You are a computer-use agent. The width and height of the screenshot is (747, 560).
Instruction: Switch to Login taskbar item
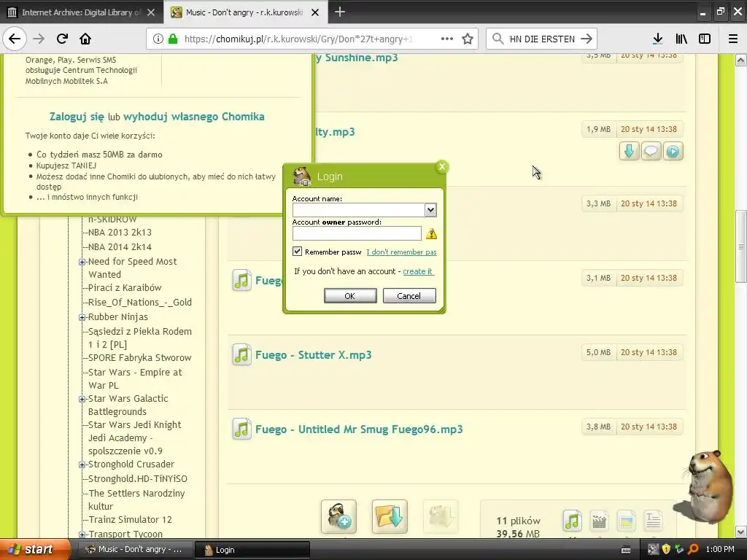tap(252, 550)
